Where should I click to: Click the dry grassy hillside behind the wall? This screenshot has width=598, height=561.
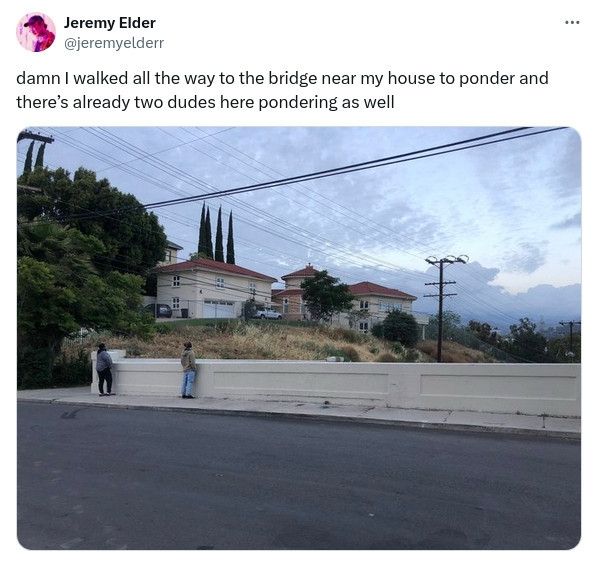(x=267, y=341)
